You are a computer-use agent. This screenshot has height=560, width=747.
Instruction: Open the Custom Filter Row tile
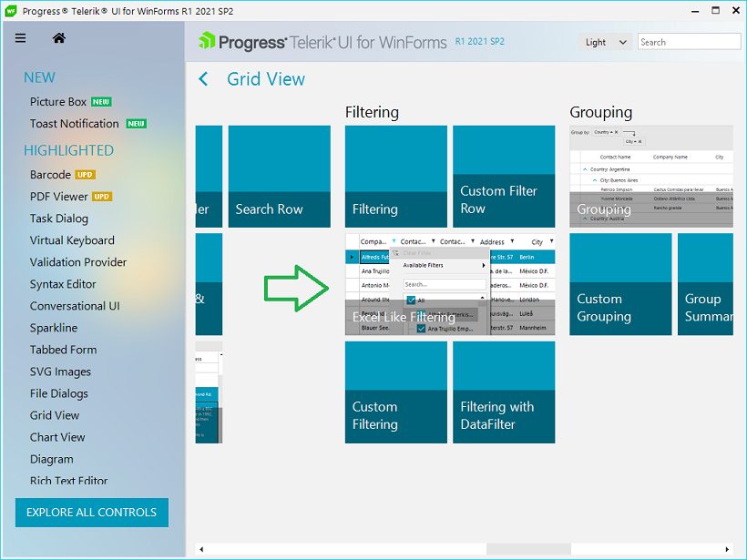504,177
